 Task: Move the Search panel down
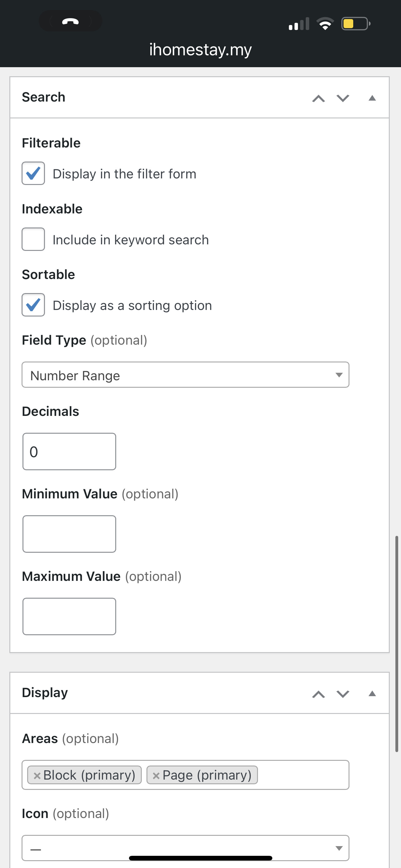(343, 98)
